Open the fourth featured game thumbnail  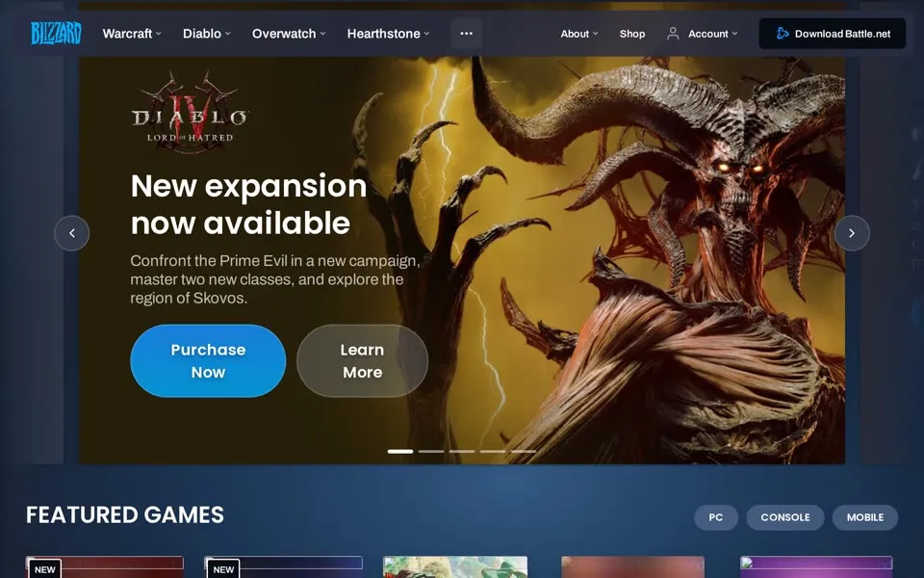[x=633, y=566]
